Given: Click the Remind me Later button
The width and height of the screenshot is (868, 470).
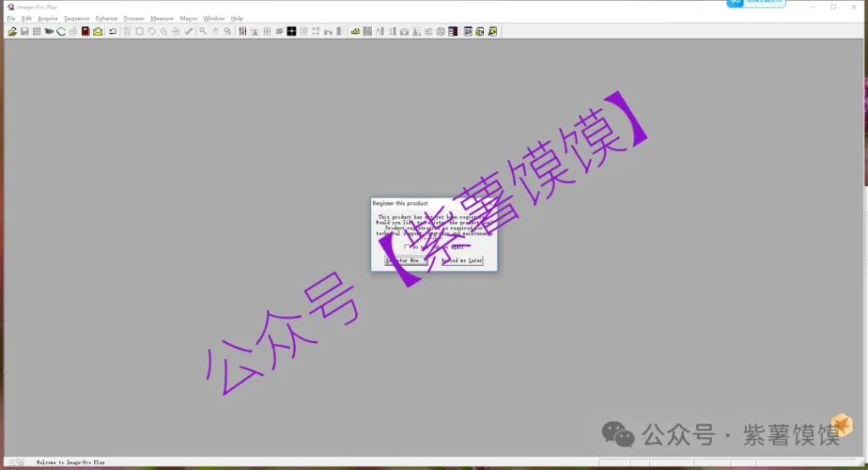Looking at the screenshot, I should pos(461,261).
